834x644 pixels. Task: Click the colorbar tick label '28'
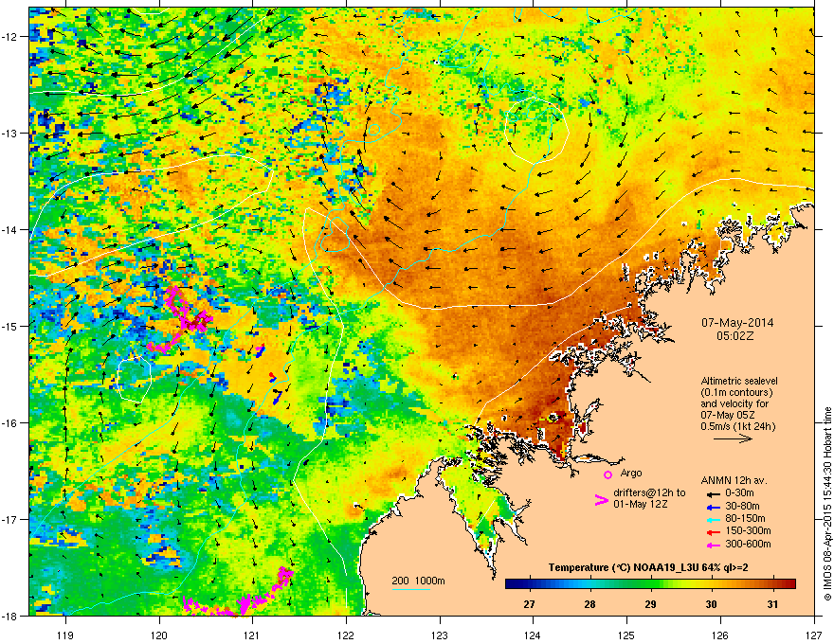pos(589,604)
